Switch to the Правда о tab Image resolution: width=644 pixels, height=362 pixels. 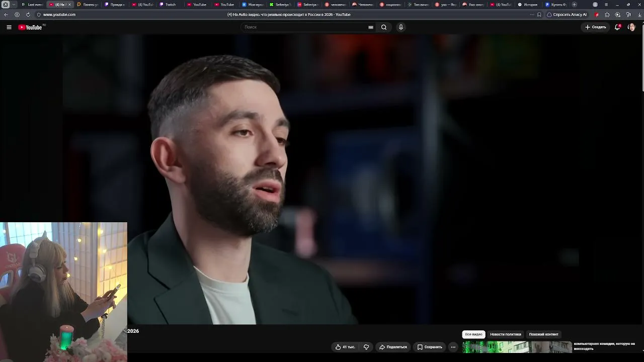click(115, 5)
